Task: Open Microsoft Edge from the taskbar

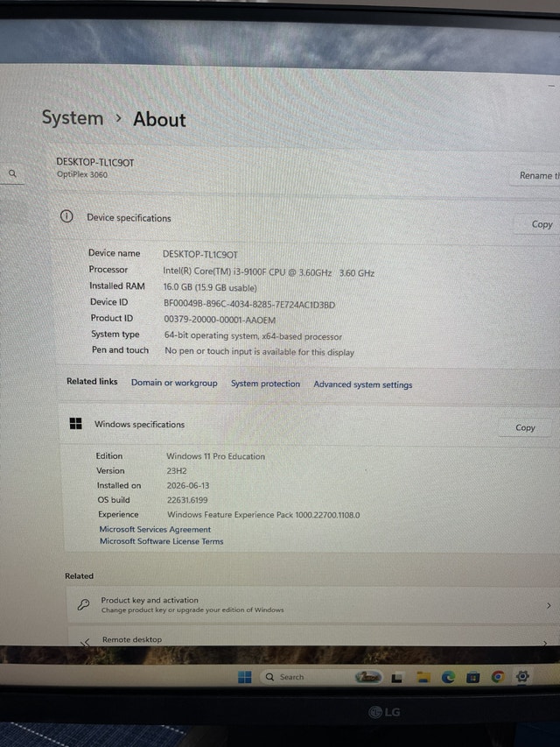Action: tap(448, 677)
